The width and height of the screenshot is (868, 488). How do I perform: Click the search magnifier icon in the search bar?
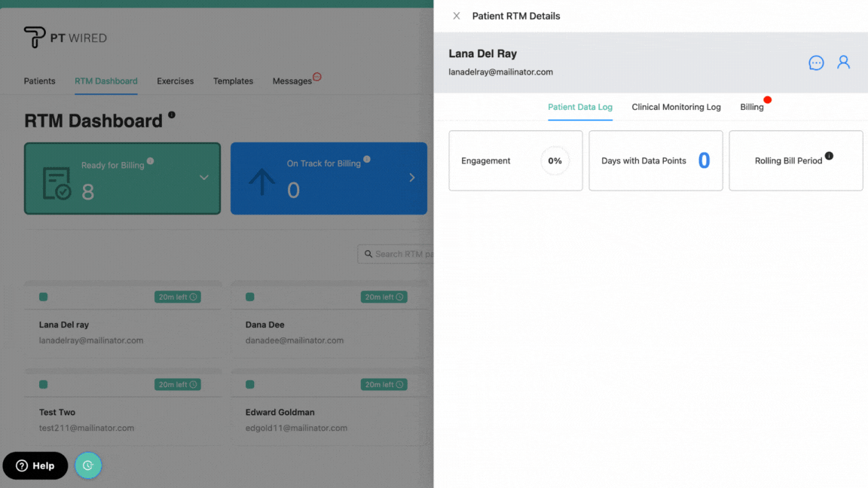coord(368,254)
